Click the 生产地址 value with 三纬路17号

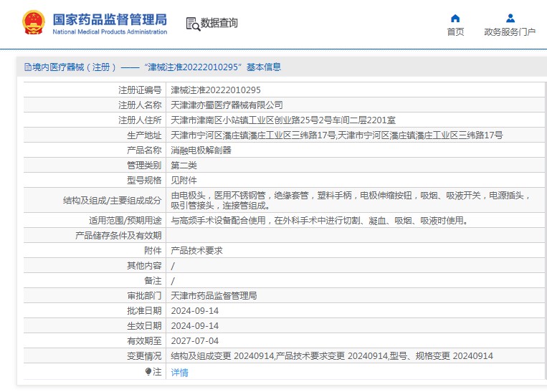pyautogui.click(x=337, y=135)
